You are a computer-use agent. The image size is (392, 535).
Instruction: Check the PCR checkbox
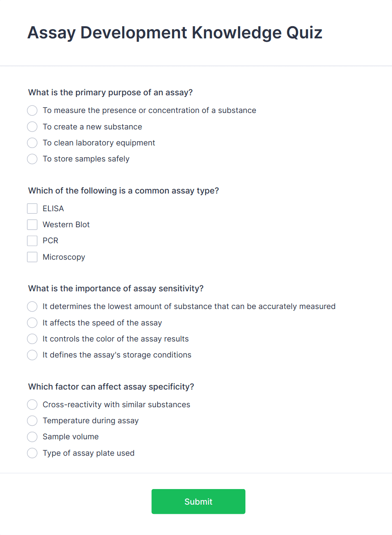click(x=32, y=240)
